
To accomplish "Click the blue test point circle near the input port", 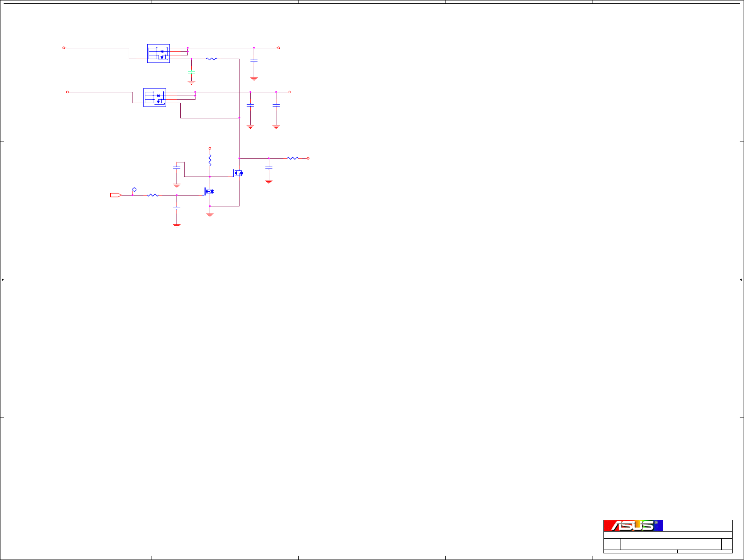I will [134, 190].
